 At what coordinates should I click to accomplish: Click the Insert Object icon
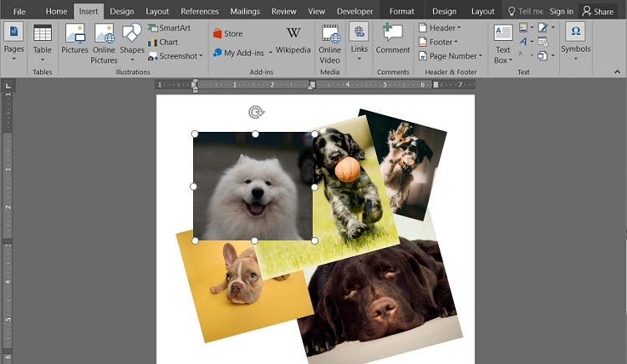coord(543,55)
